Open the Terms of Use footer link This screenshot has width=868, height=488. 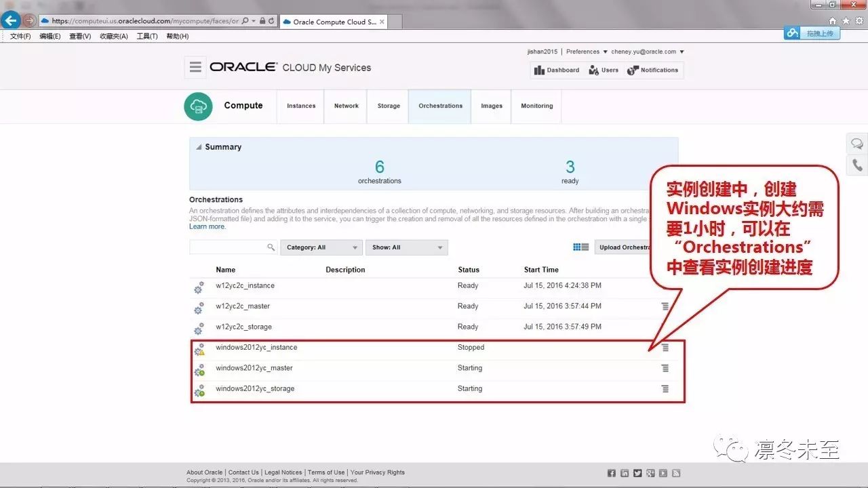[x=326, y=472]
